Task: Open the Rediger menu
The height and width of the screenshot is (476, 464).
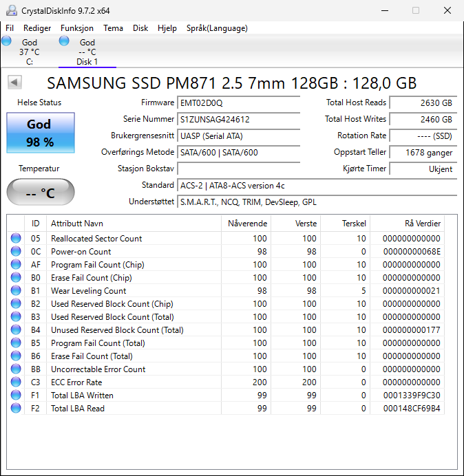Action: pos(37,28)
